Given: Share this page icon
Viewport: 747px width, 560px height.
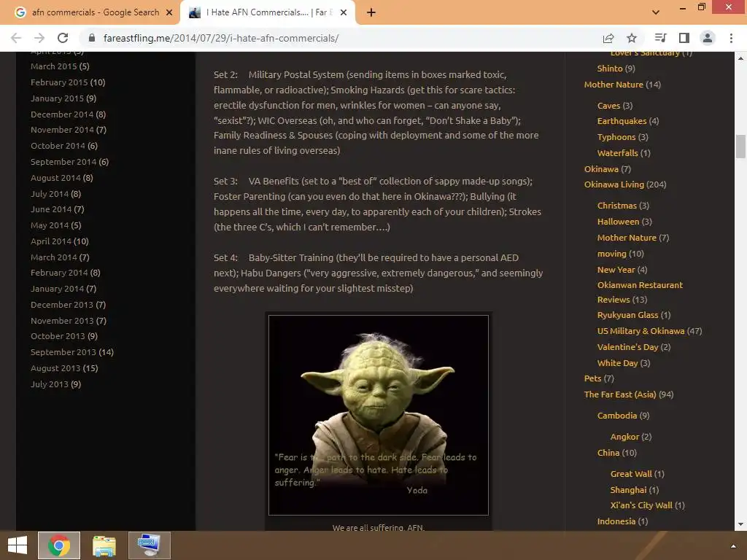Looking at the screenshot, I should coord(608,38).
